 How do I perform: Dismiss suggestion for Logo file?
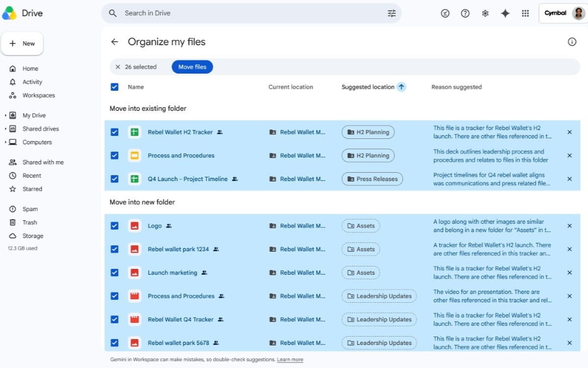(569, 226)
